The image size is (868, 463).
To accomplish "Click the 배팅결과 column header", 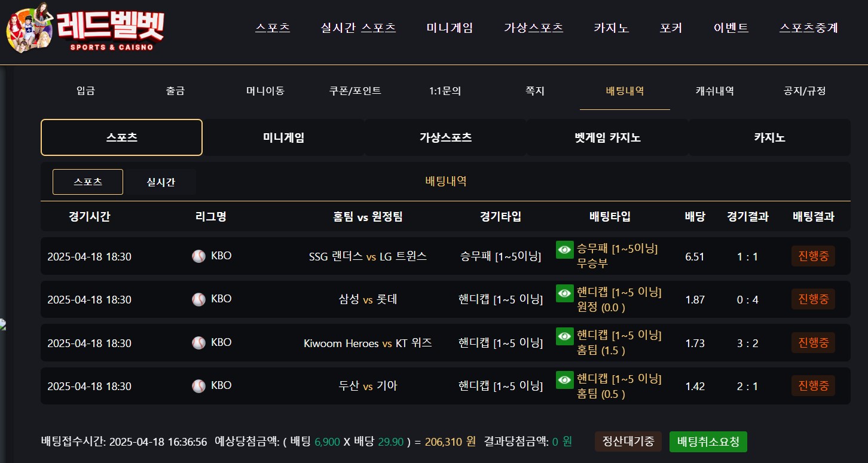I will tap(813, 217).
